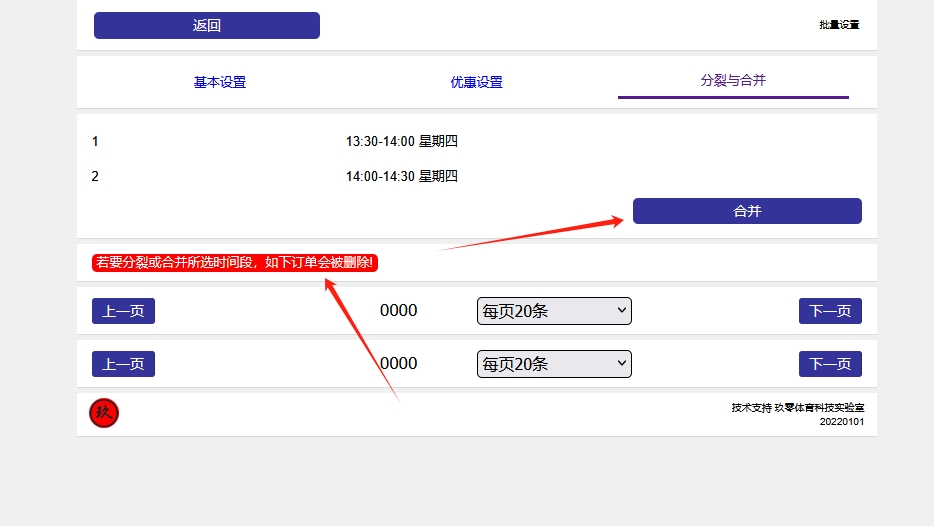Click 技术支持 玖零体育科技实验室 footer text

point(798,407)
